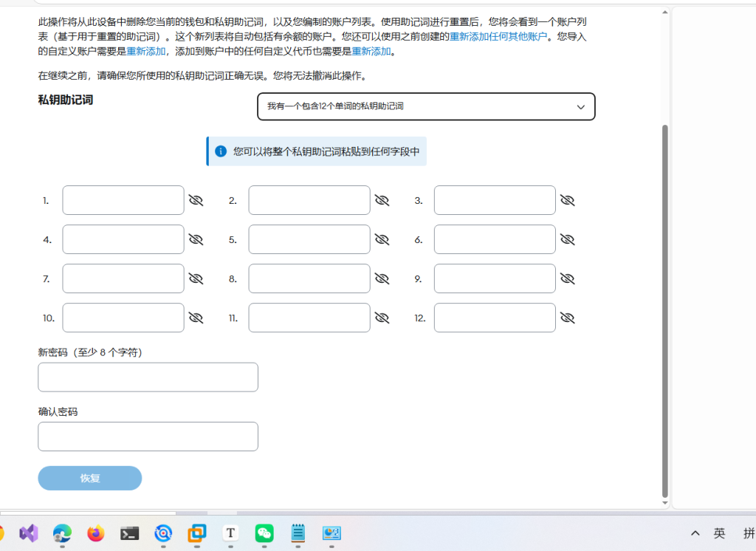The width and height of the screenshot is (756, 551).
Task: Open the Notepad app in the taskbar
Action: [298, 533]
